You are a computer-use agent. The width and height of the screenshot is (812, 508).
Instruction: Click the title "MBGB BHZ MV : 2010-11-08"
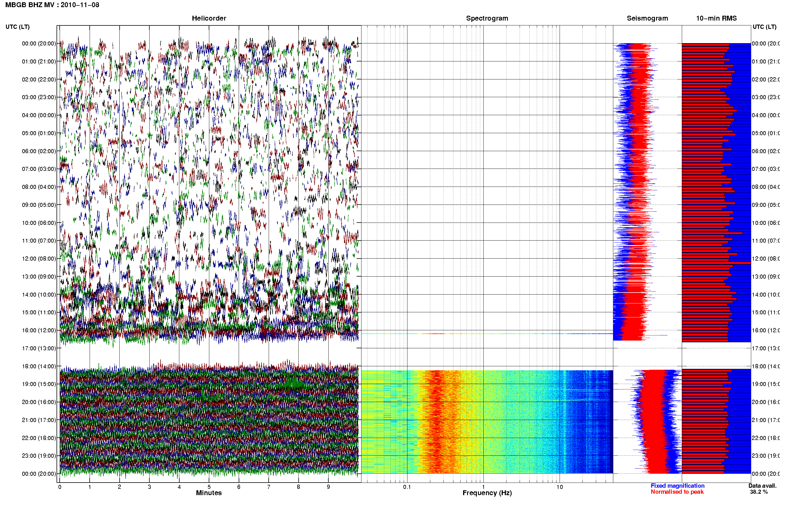click(52, 5)
